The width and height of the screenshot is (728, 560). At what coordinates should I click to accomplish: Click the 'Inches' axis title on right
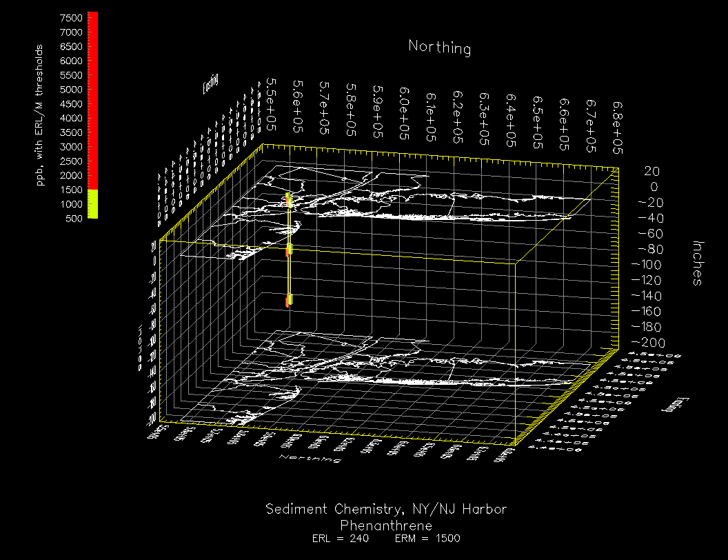pos(698,263)
